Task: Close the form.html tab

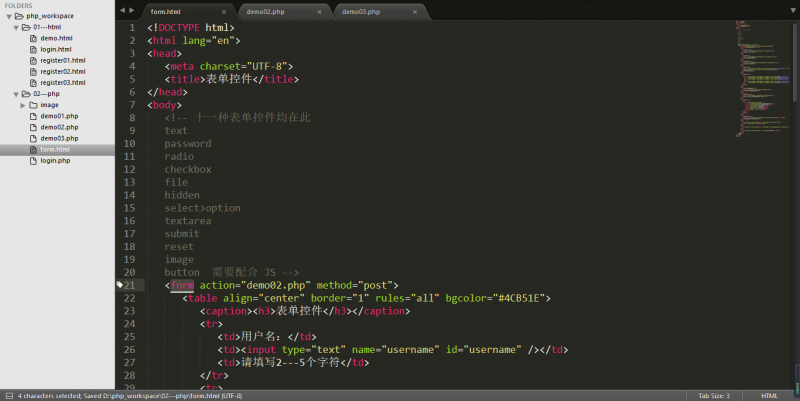Action: pos(223,12)
